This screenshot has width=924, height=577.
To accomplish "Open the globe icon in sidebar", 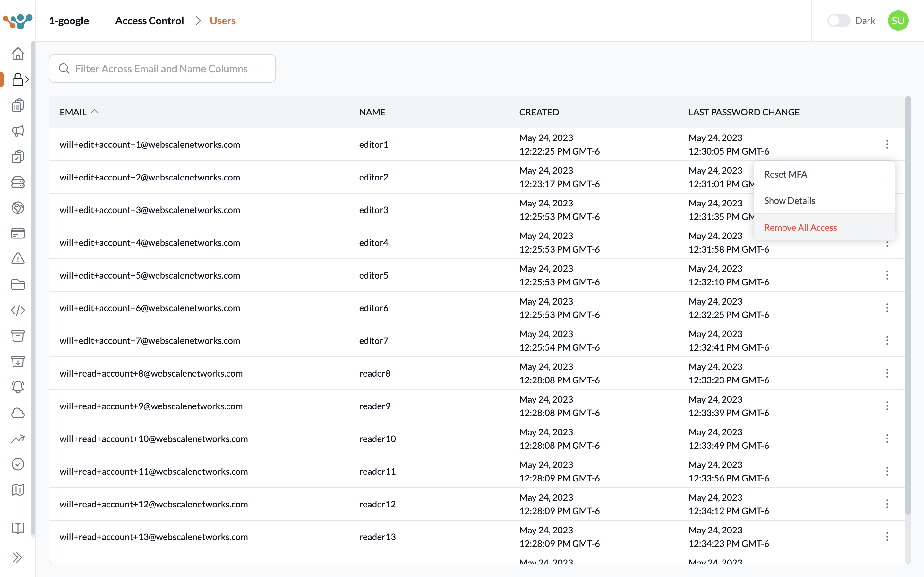I will click(18, 208).
